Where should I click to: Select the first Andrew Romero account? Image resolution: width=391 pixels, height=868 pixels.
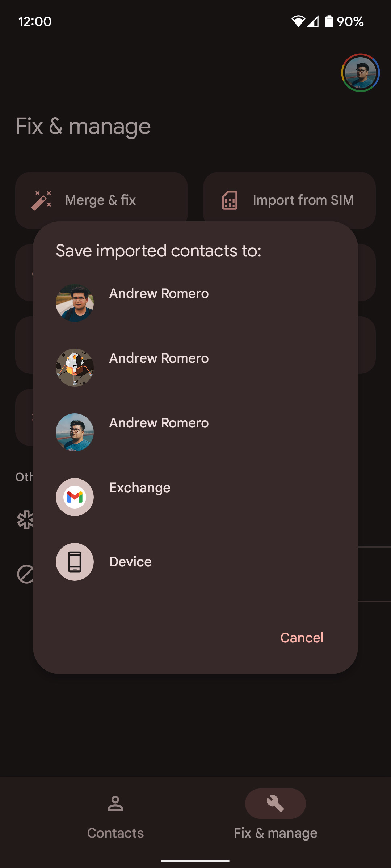(x=159, y=294)
